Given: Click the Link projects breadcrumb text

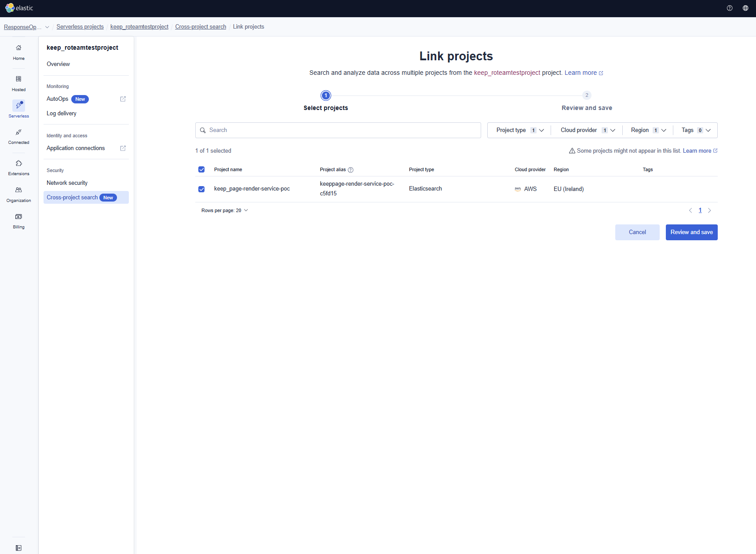Looking at the screenshot, I should [x=248, y=27].
